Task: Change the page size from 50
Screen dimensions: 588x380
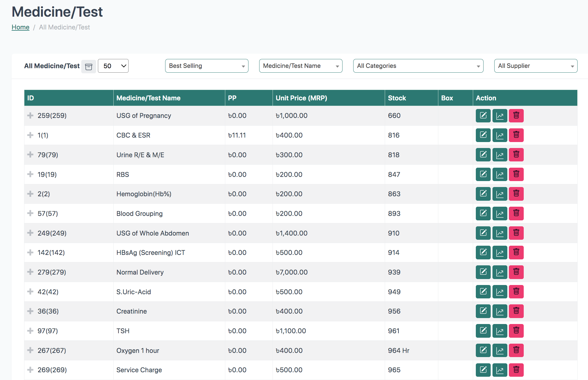Action: [x=113, y=66]
